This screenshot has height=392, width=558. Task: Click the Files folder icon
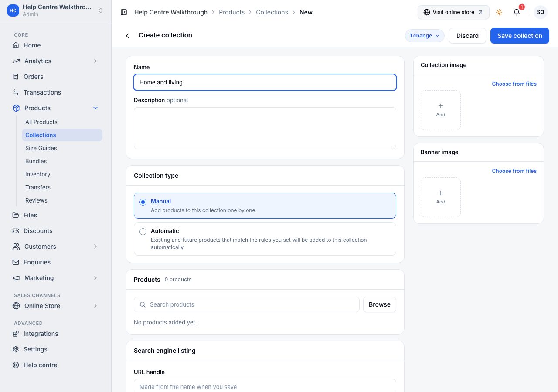tap(16, 215)
